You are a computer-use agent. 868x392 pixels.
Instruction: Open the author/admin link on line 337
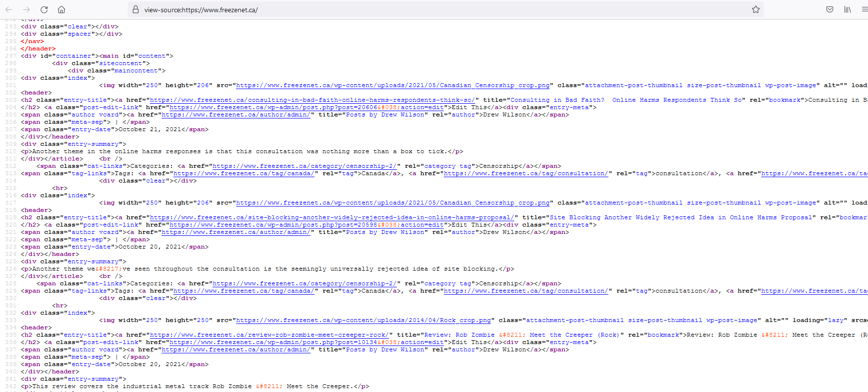[236, 349]
